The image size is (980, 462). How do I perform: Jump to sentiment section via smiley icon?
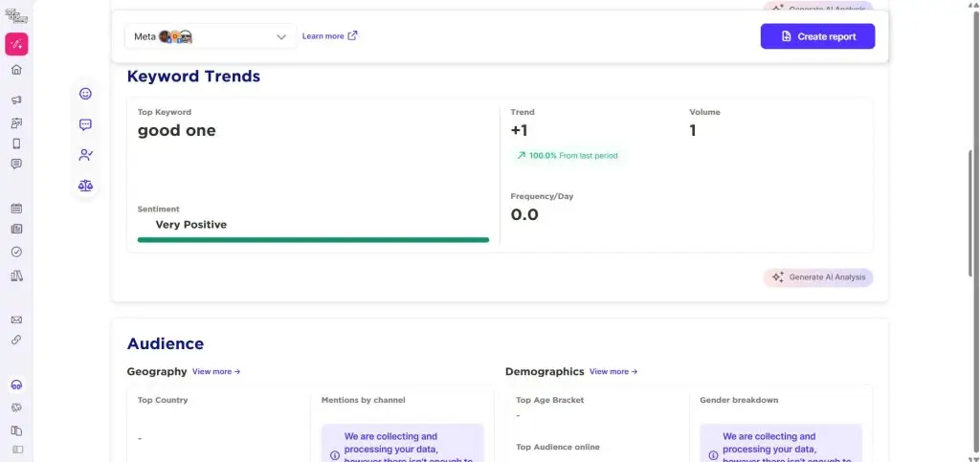[85, 94]
